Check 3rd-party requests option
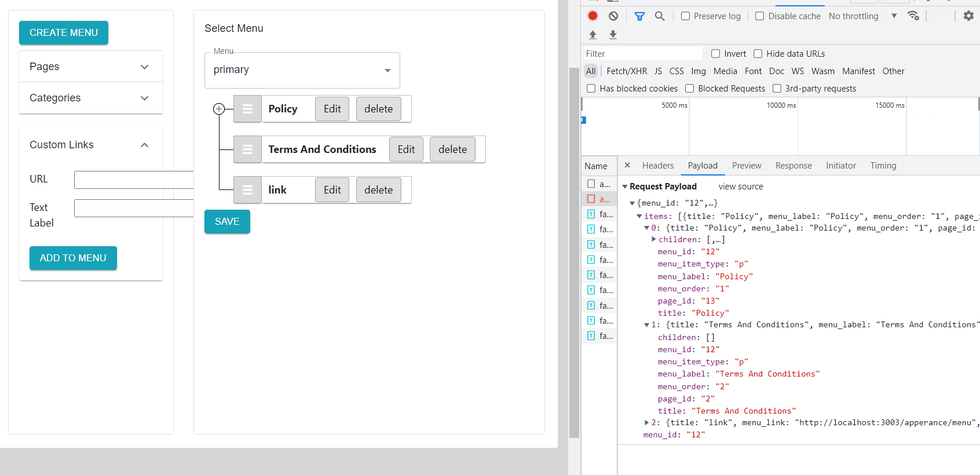The image size is (980, 475). coord(777,89)
